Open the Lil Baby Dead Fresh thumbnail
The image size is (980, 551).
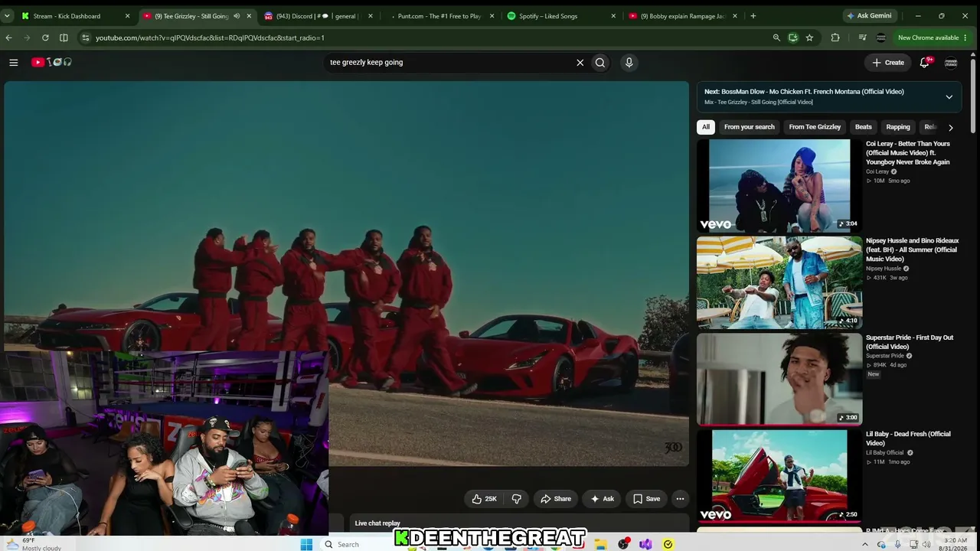point(779,476)
